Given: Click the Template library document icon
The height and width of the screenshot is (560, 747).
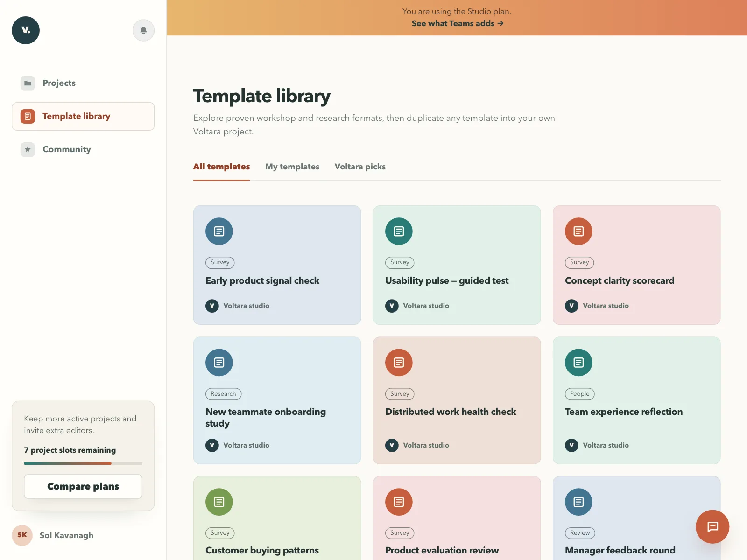Looking at the screenshot, I should [28, 116].
